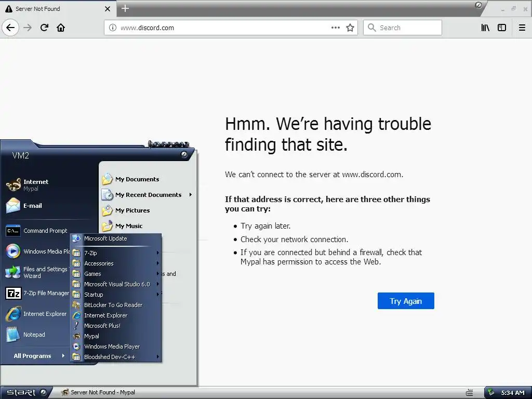Open page actions three-dot menu
The height and width of the screenshot is (399, 532).
[x=335, y=28]
